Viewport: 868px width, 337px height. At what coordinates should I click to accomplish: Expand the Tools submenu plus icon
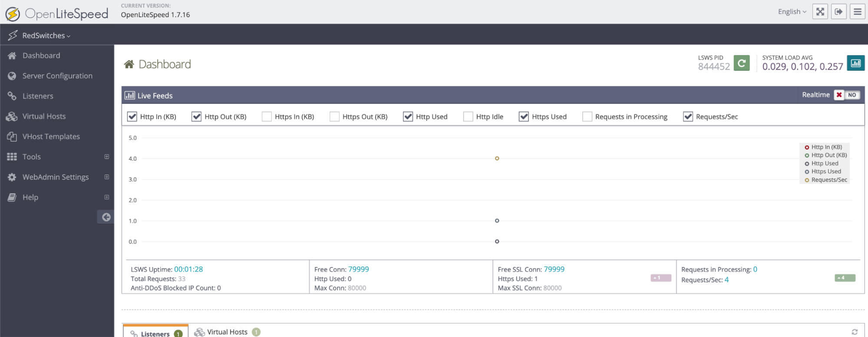(106, 157)
